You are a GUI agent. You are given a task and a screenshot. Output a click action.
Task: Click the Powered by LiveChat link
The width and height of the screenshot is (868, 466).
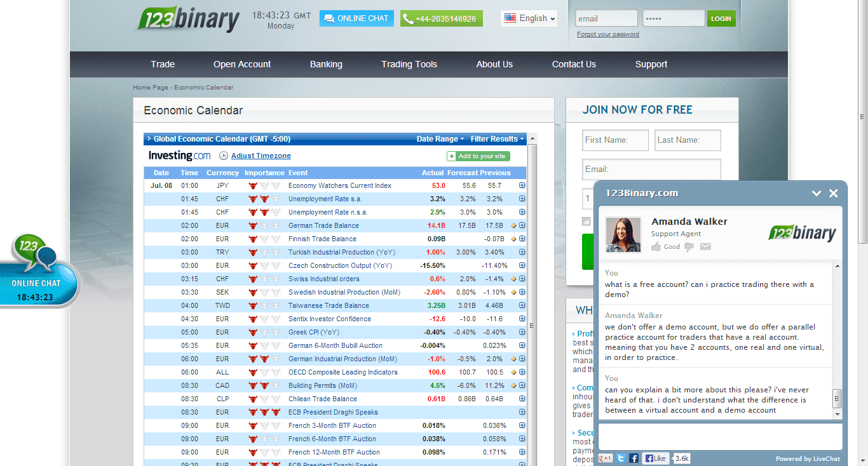pyautogui.click(x=808, y=459)
